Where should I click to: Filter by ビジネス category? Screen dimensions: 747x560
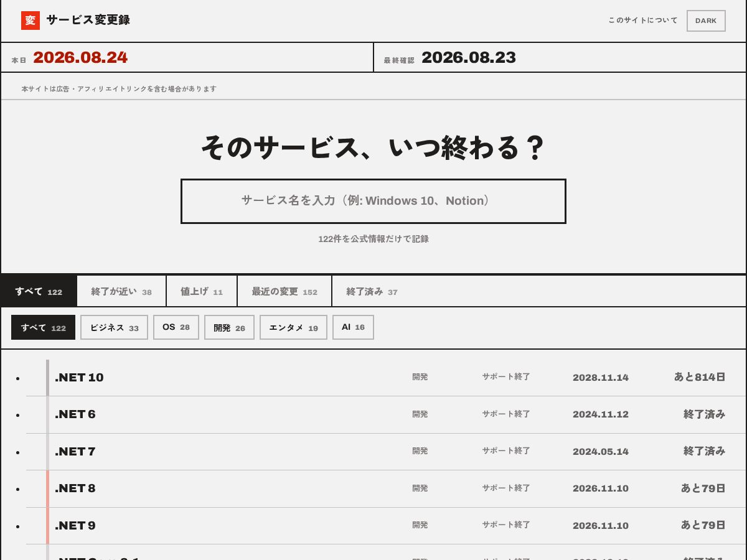(114, 327)
